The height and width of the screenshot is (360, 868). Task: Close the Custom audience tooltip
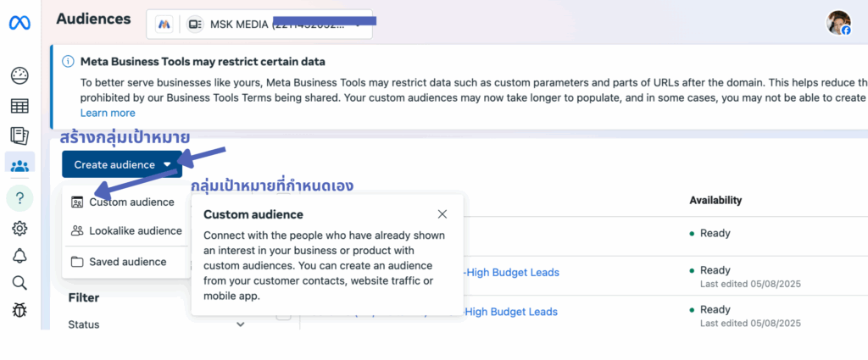click(x=442, y=214)
